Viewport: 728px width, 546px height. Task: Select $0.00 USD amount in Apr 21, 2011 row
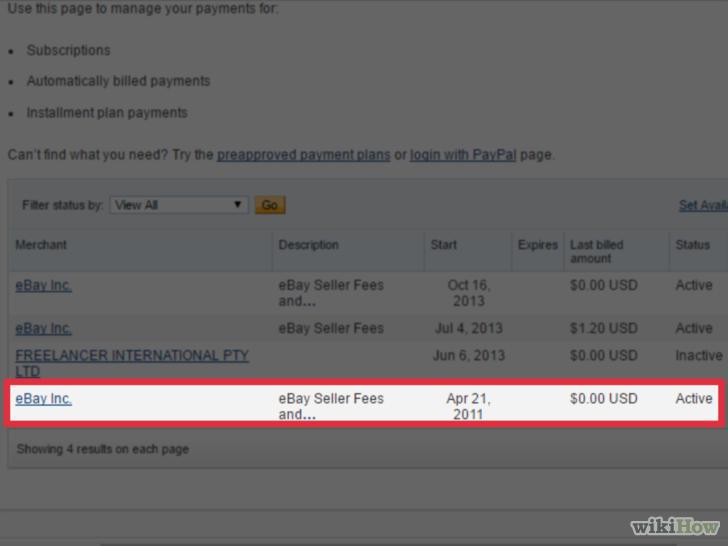pyautogui.click(x=604, y=398)
